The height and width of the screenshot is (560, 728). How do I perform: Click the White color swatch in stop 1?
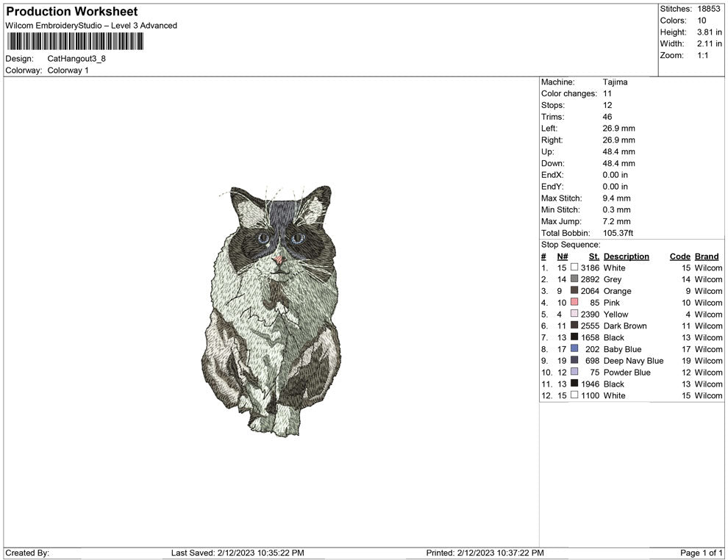[x=574, y=268]
